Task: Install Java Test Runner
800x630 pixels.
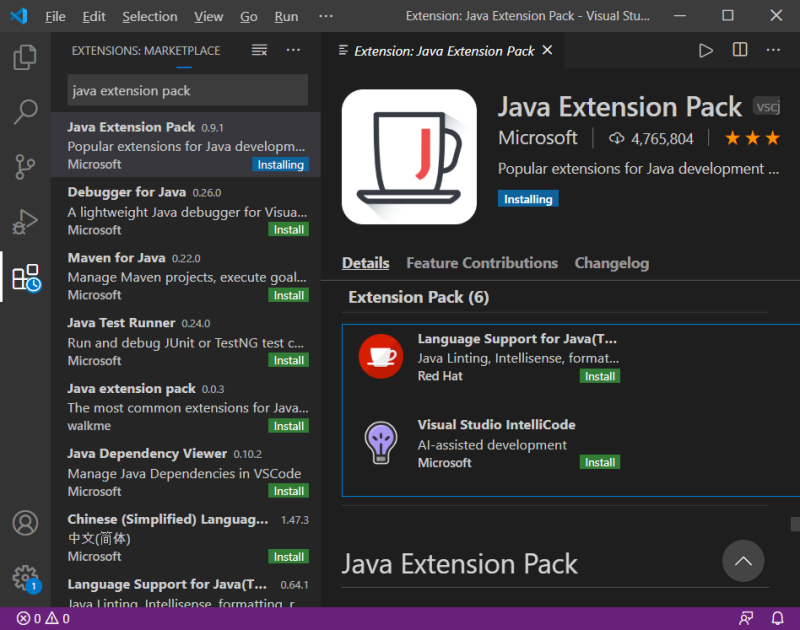Action: (x=288, y=360)
